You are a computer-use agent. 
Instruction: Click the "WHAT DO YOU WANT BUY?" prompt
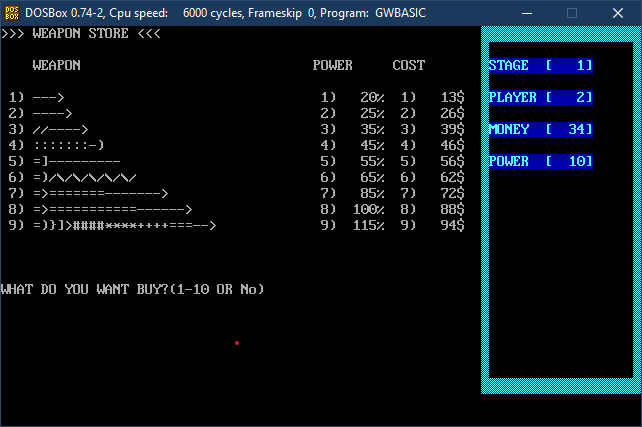(x=133, y=289)
